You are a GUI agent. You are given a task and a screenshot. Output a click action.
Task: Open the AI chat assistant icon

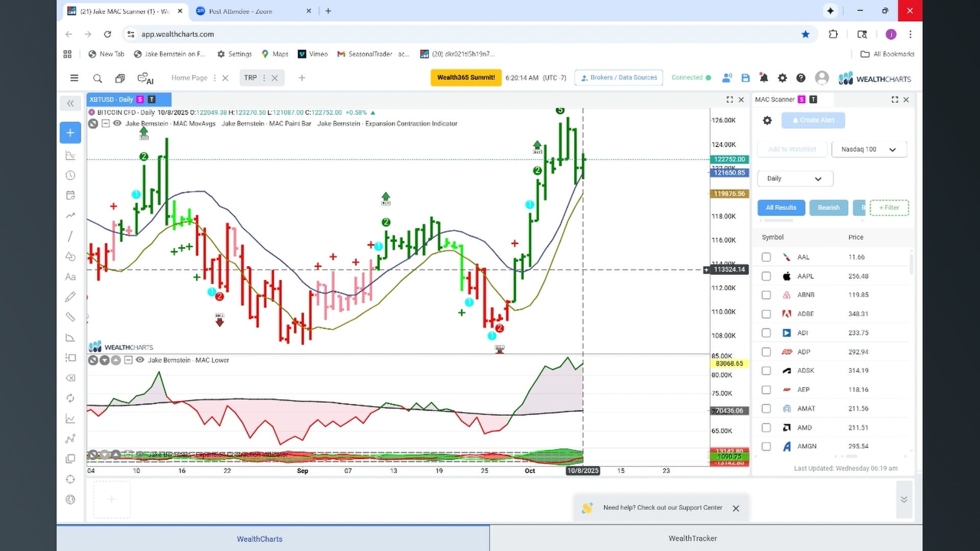pos(145,78)
